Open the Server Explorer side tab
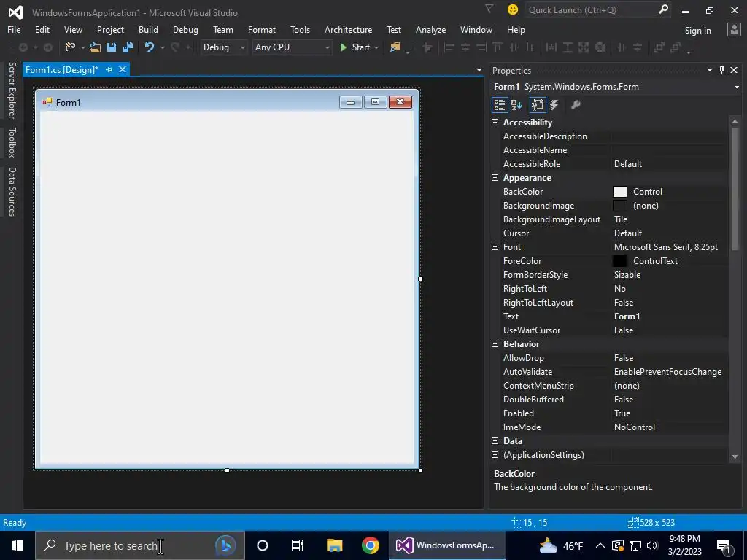Image resolution: width=747 pixels, height=560 pixels. coord(12,90)
